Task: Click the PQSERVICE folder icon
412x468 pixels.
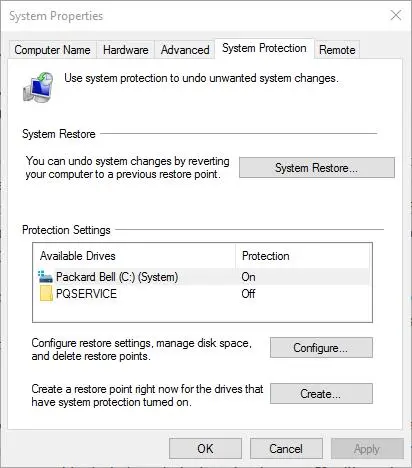Action: 46,293
